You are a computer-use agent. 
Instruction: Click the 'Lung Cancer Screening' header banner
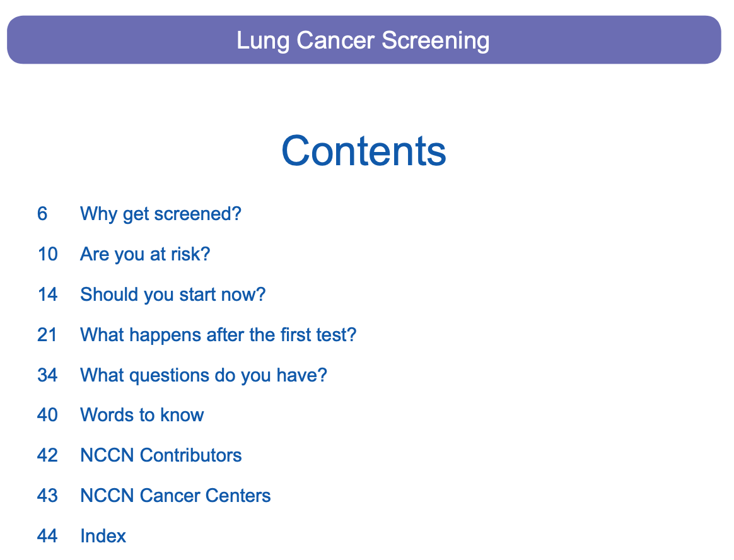(x=363, y=40)
